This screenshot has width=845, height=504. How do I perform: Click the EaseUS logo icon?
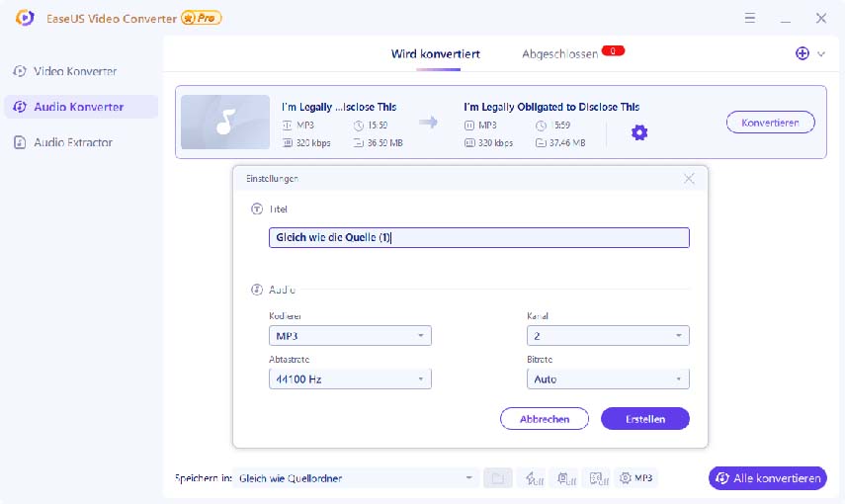pyautogui.click(x=24, y=18)
